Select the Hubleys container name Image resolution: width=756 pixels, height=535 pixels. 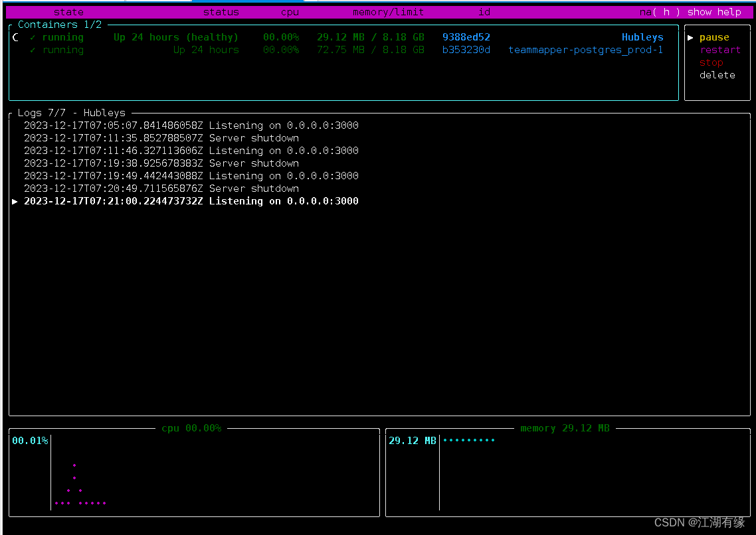[642, 37]
